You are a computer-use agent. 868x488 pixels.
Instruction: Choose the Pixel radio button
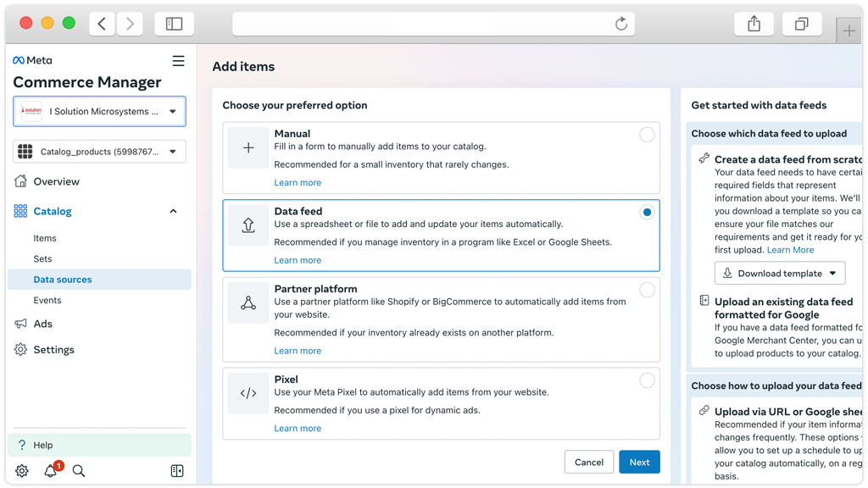click(647, 380)
